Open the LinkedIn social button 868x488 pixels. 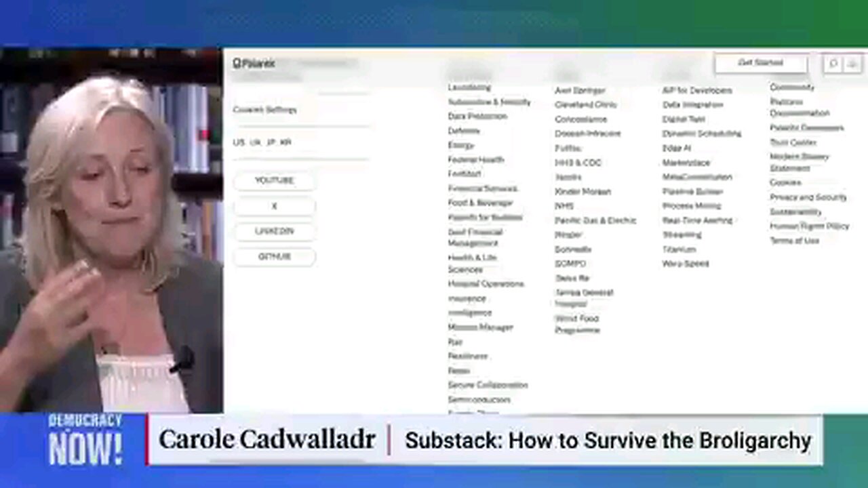[274, 231]
